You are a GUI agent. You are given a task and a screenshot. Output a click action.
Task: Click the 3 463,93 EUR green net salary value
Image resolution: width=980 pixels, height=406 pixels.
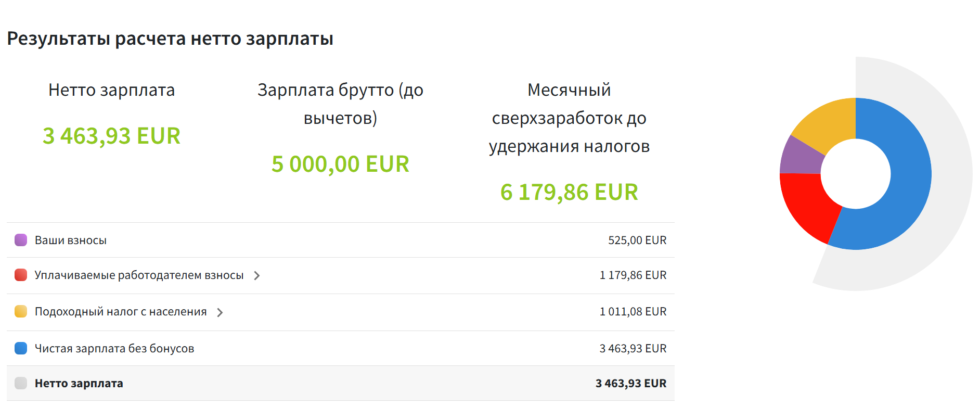coord(111,136)
